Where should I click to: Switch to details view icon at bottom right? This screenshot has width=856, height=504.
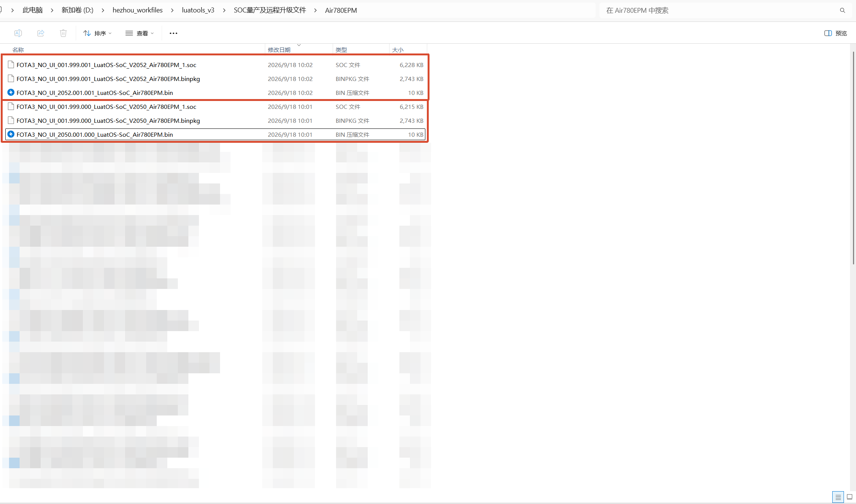tap(838, 497)
